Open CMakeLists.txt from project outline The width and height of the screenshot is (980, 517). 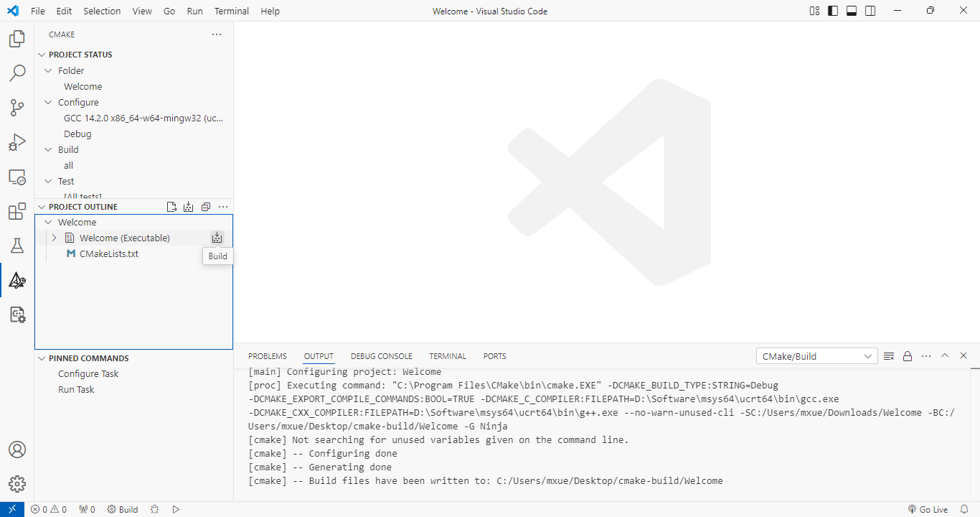[108, 253]
